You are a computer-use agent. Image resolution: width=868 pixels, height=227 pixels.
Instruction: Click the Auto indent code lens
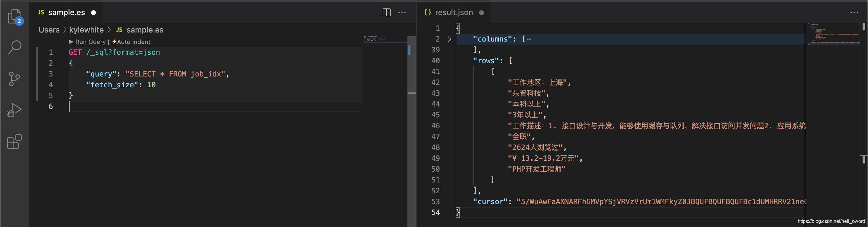click(x=131, y=42)
